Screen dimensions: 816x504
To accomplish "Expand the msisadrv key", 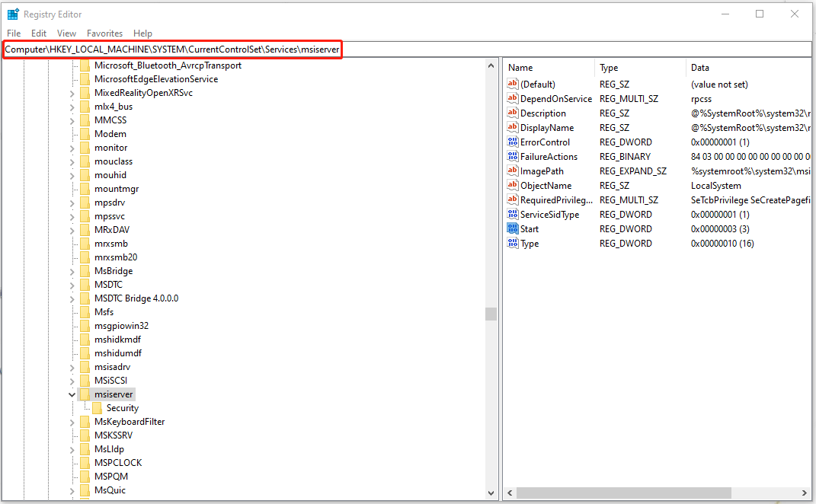I will [72, 367].
